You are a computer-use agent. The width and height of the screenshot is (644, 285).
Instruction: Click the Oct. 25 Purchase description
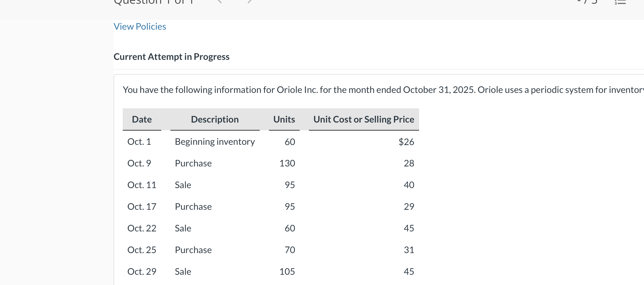(193, 250)
